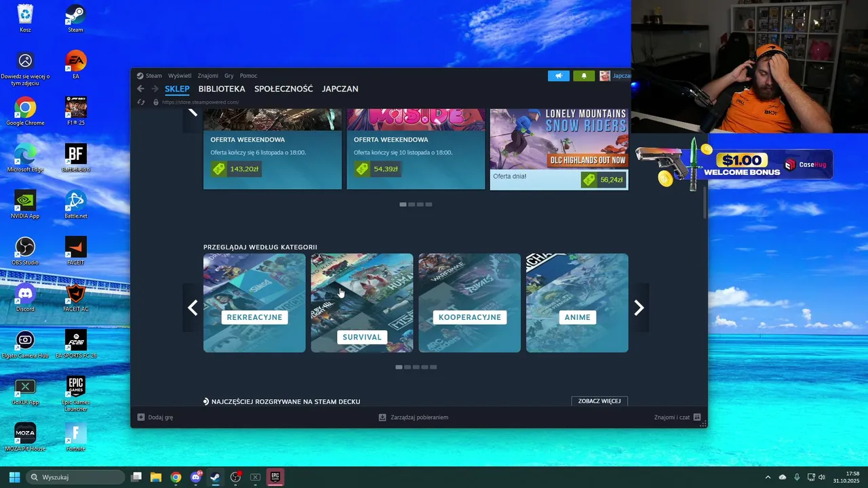This screenshot has height=488, width=868.
Task: Open the Elgato Camera Hub desktop shortcut
Action: tap(25, 344)
